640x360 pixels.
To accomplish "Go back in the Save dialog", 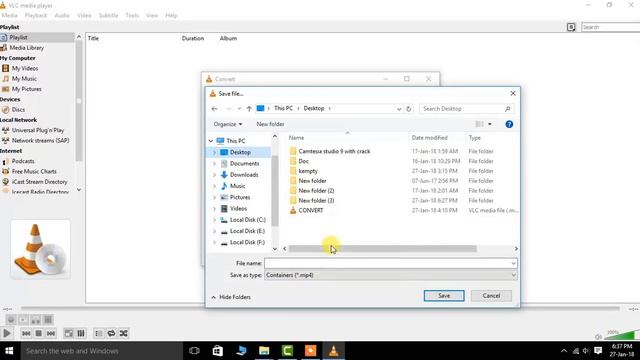I will [x=214, y=109].
